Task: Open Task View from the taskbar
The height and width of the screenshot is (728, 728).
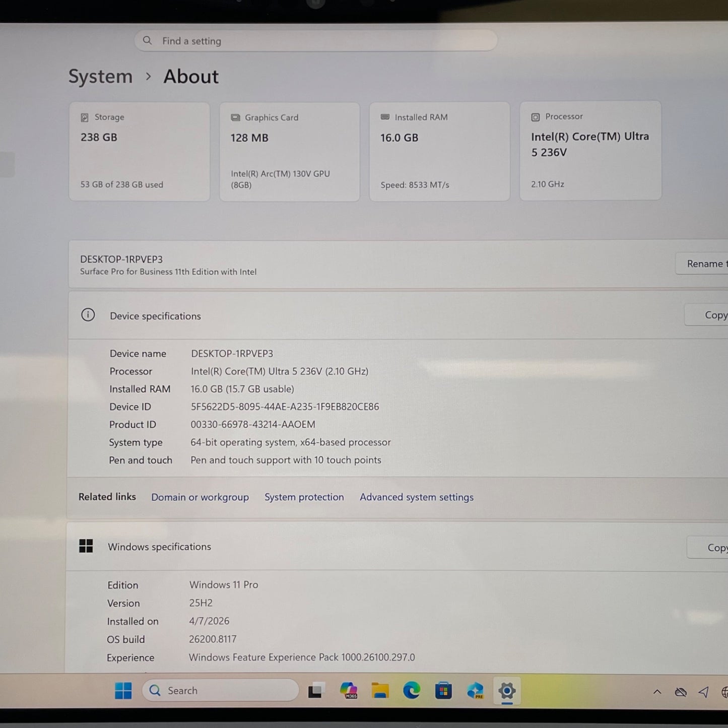Action: point(315,691)
